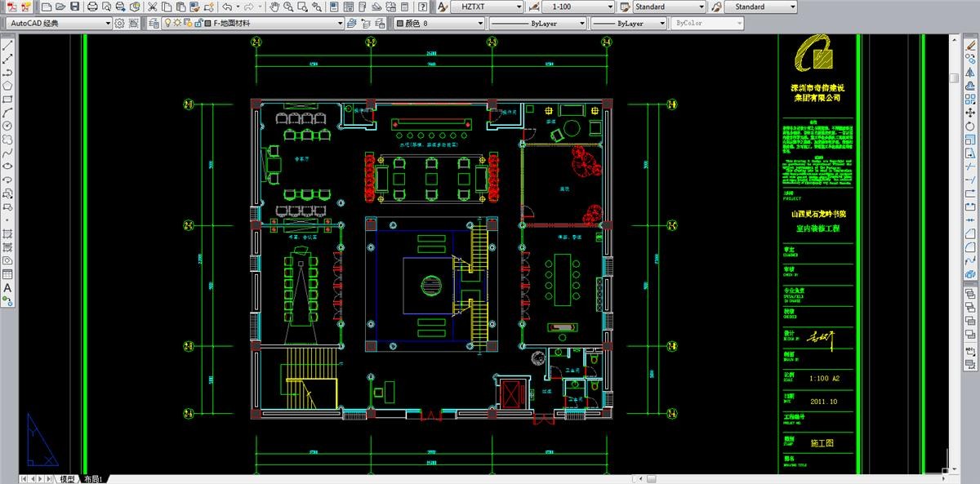The height and width of the screenshot is (484, 980).
Task: Switch to the 模型 tab
Action: click(x=67, y=479)
